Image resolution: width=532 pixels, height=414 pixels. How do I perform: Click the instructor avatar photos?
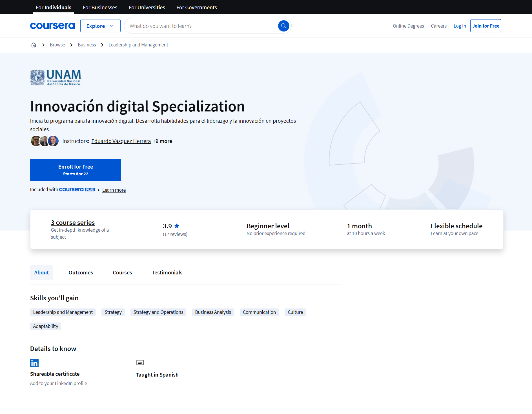[x=45, y=141]
